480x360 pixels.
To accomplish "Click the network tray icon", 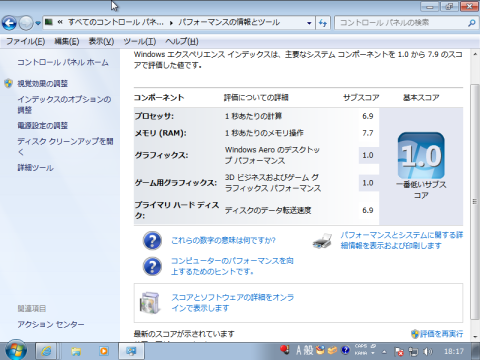I will pos(413,351).
